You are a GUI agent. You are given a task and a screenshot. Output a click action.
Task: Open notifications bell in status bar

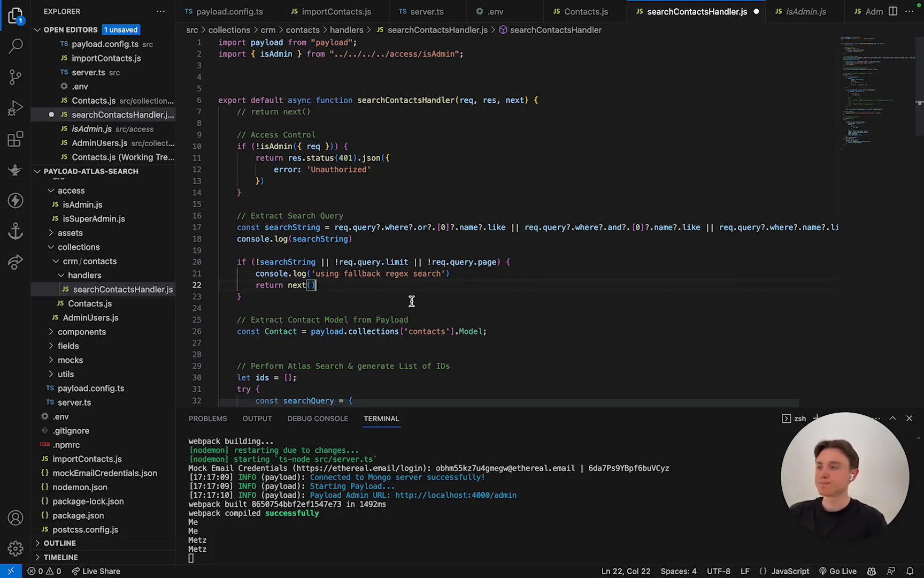point(910,571)
